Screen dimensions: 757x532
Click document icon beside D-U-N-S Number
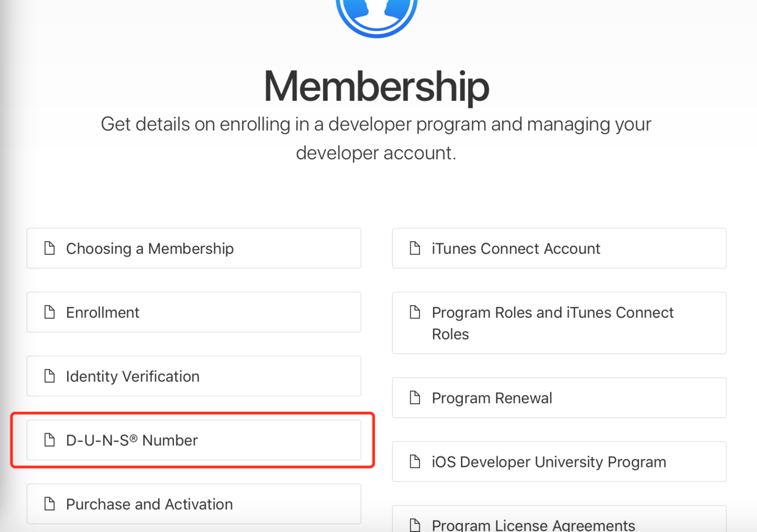pos(49,440)
